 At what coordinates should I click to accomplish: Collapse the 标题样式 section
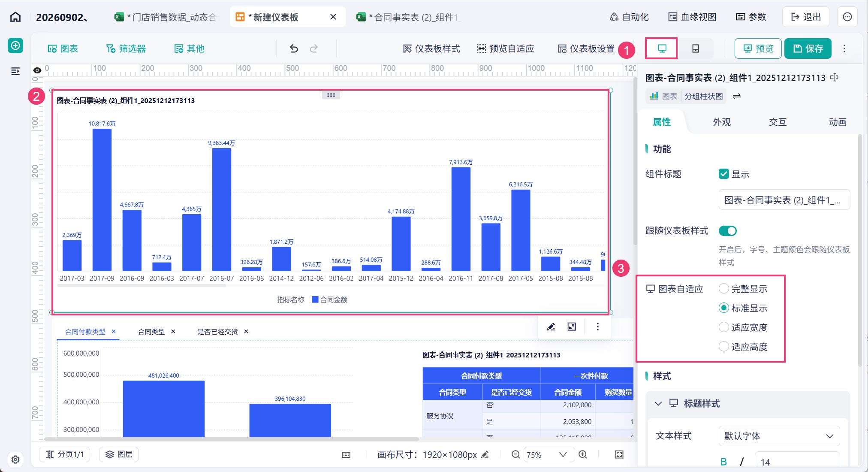658,403
